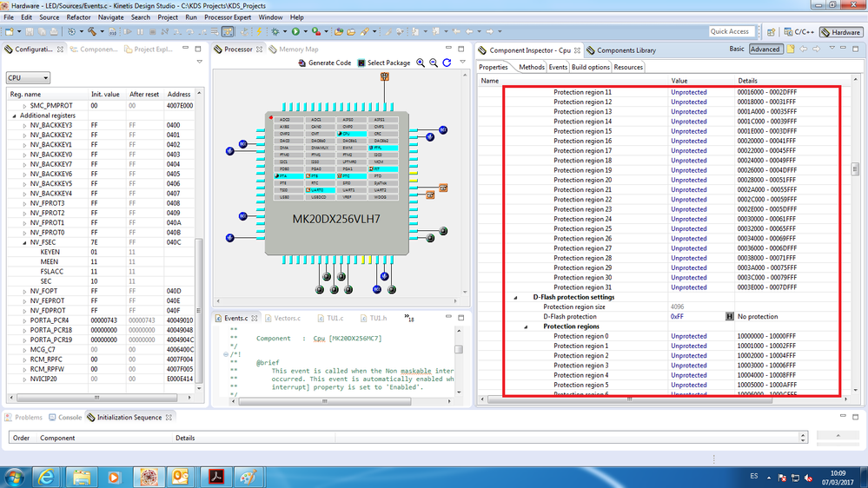Click the lightning bolt flash icon

click(x=259, y=31)
